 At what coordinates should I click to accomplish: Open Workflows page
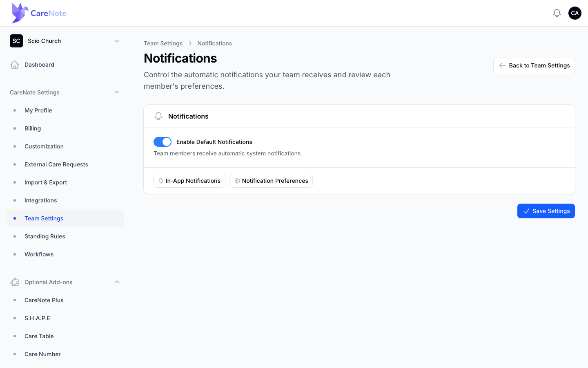(65, 254)
